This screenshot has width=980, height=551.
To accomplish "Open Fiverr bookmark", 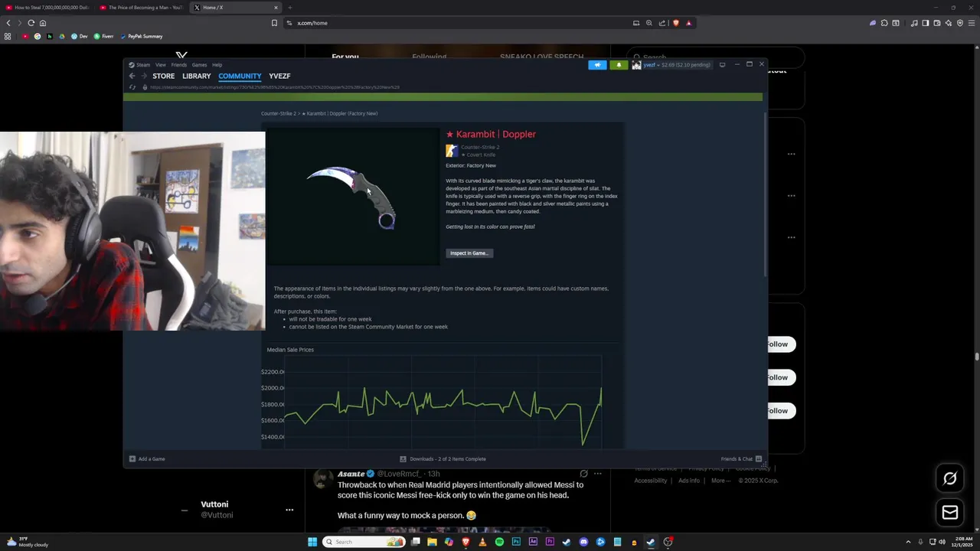I will pyautogui.click(x=103, y=36).
